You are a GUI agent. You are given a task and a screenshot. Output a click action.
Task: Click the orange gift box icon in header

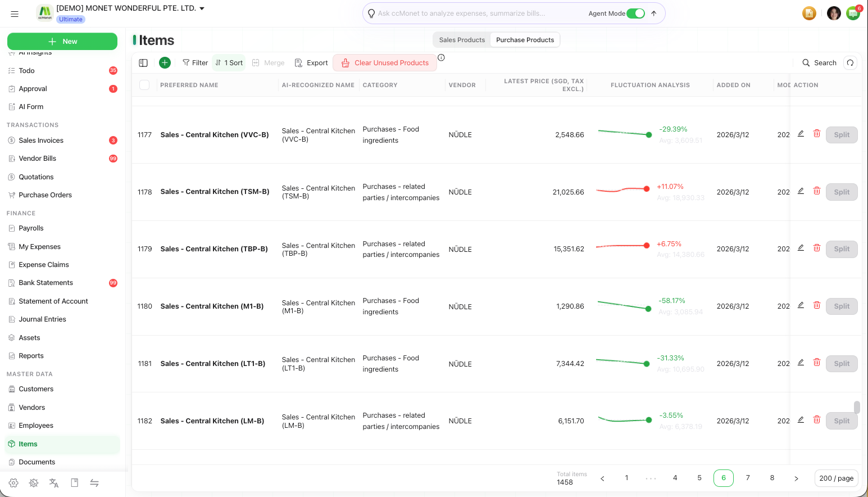pyautogui.click(x=809, y=13)
